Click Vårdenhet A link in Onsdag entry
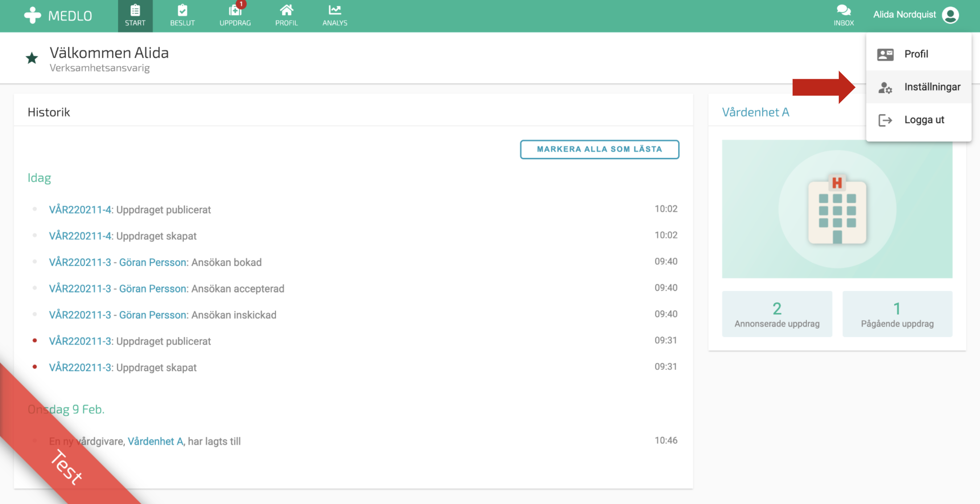This screenshot has height=504, width=980. point(155,441)
